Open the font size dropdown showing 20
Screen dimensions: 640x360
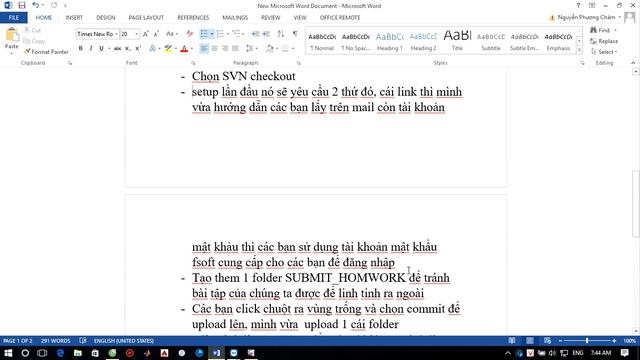pos(136,34)
